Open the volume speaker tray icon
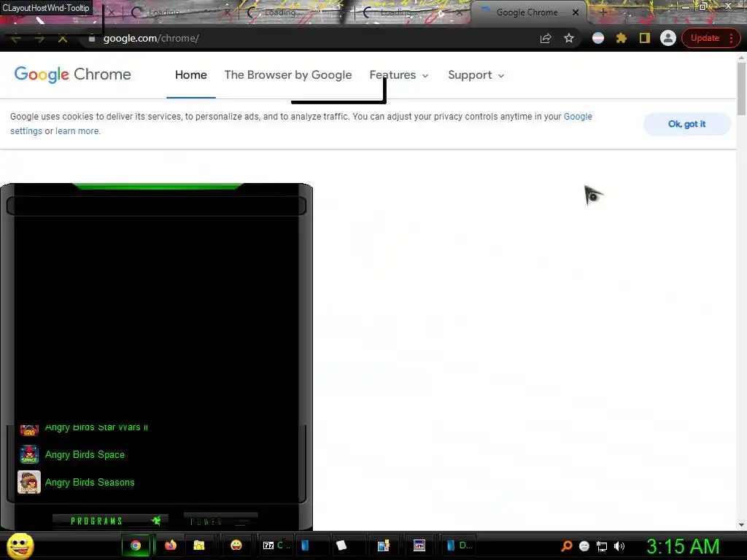The image size is (747, 560). pyautogui.click(x=619, y=546)
